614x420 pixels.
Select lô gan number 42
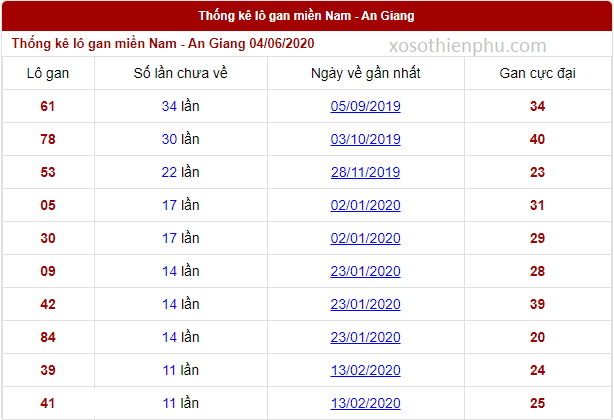tap(47, 304)
